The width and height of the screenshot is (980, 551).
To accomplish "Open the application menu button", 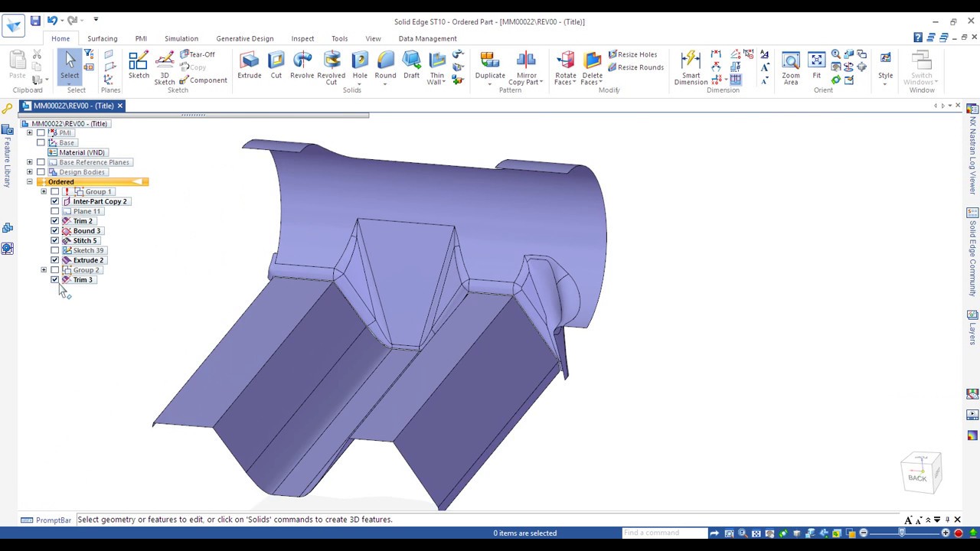I will point(13,24).
